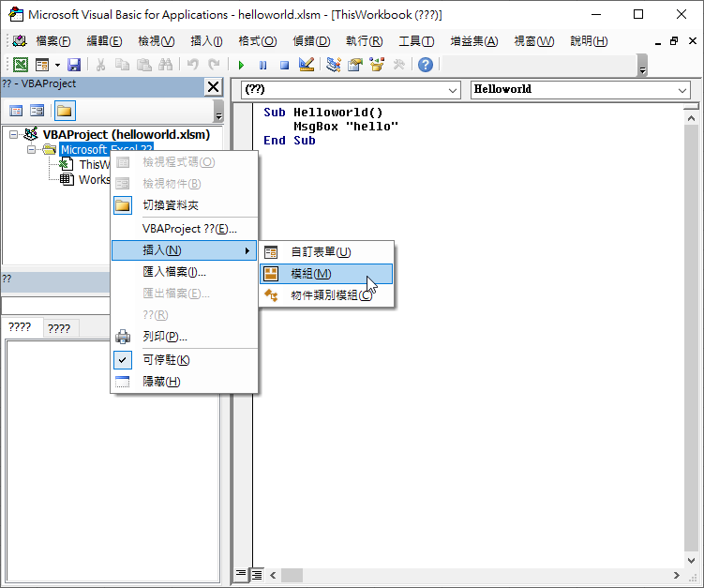
Task: Toggle Design Mode icon in toolbar
Action: 306,65
